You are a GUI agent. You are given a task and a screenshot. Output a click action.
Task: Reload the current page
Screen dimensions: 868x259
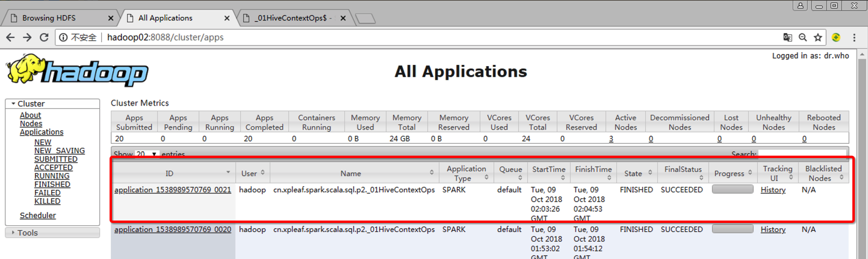coord(44,37)
